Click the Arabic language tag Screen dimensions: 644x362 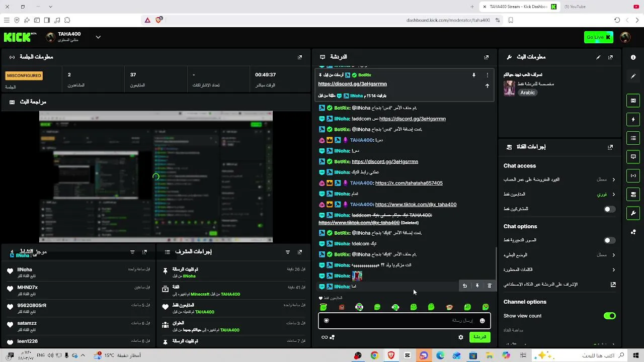point(527,93)
